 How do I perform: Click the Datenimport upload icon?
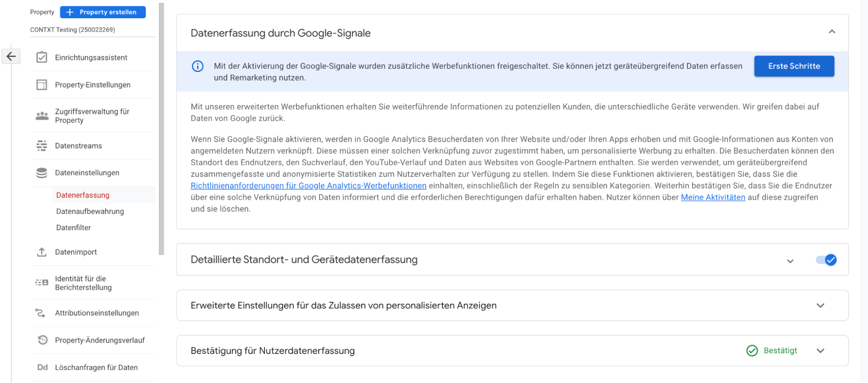pyautogui.click(x=42, y=252)
